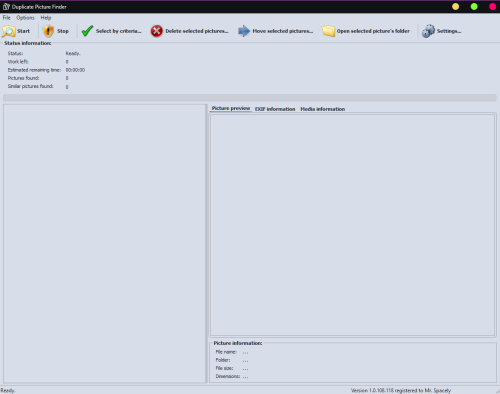500x394 pixels.
Task: Click the 'File size:' label
Action: (224, 368)
